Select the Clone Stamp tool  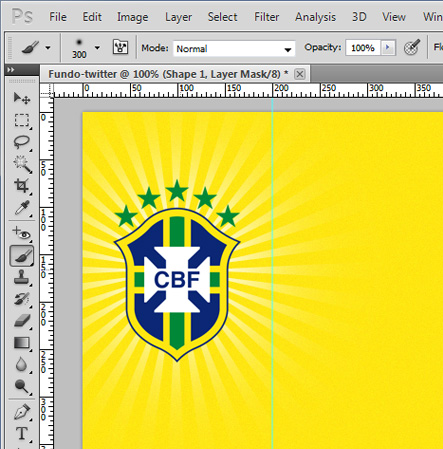click(x=22, y=277)
